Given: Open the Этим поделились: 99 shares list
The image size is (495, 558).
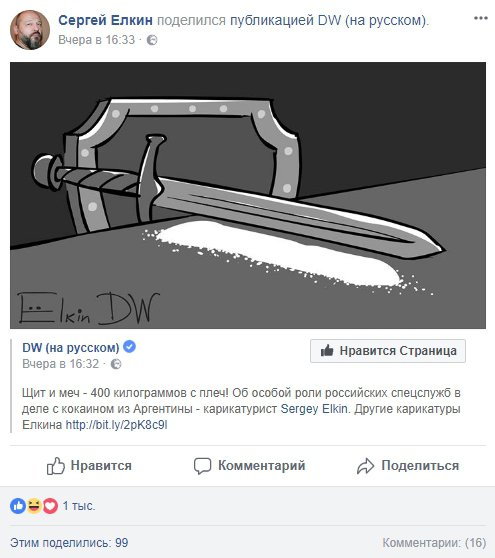Looking at the screenshot, I should pyautogui.click(x=69, y=543).
